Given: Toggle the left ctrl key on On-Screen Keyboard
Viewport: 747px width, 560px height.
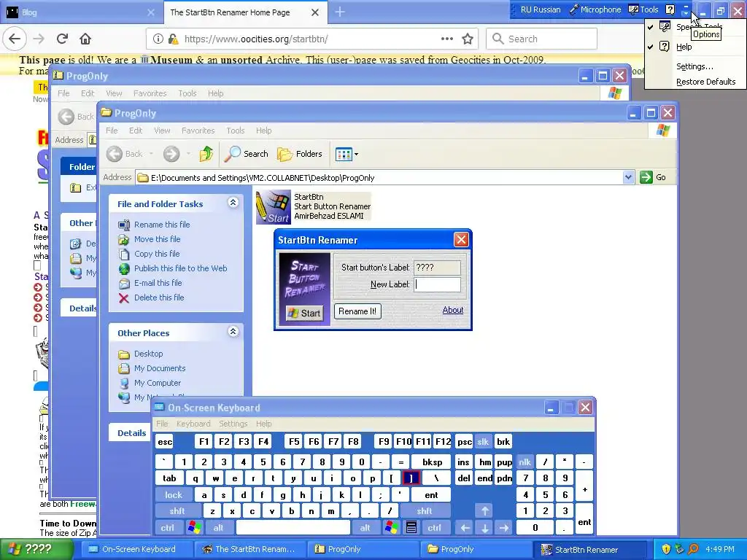Looking at the screenshot, I should pyautogui.click(x=167, y=528).
